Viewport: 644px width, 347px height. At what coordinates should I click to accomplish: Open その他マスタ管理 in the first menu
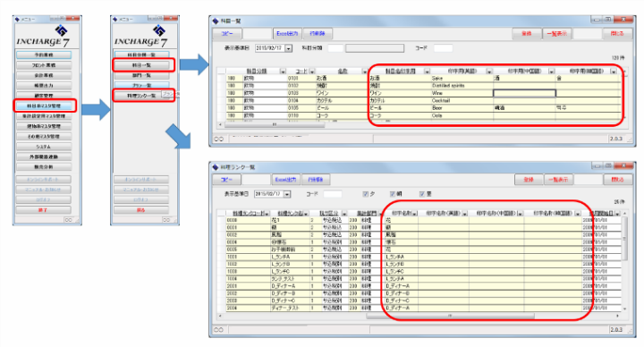[x=44, y=136]
